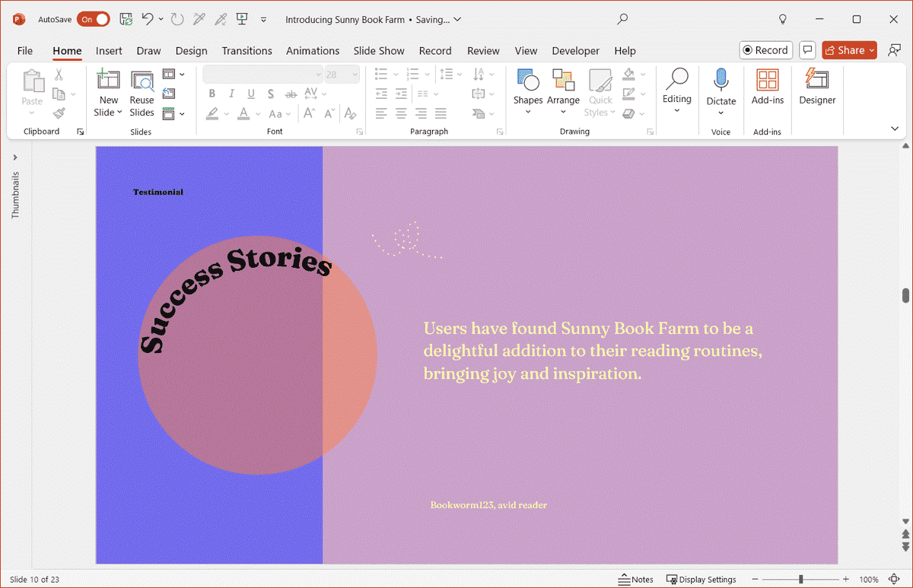Click the Save icon in title bar
Screen dimensions: 913x588
coord(126,19)
